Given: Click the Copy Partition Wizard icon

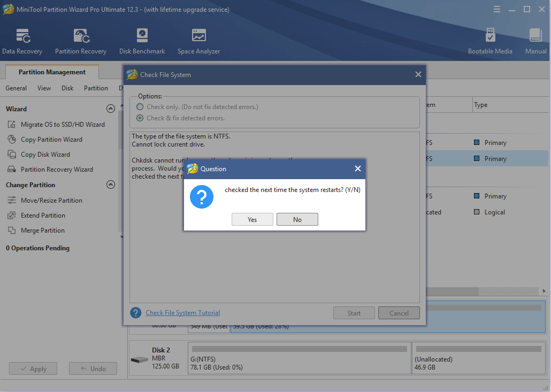Looking at the screenshot, I should (12, 140).
